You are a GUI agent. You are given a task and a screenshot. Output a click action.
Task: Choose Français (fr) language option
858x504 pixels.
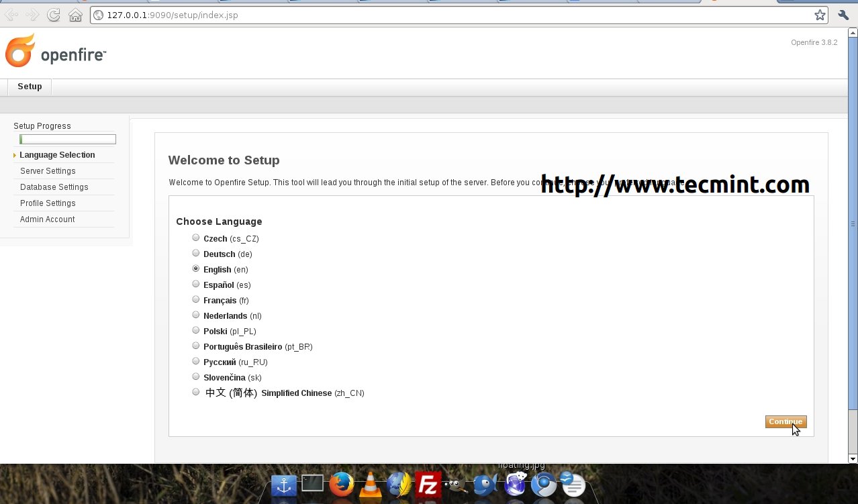[196, 299]
